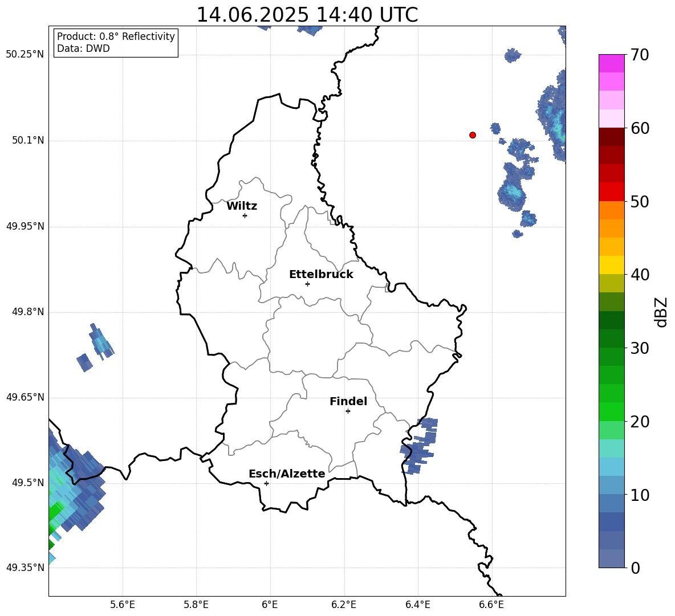The width and height of the screenshot is (675, 616).
Task: Click the 70 tick on the colorbar
Action: coord(639,55)
